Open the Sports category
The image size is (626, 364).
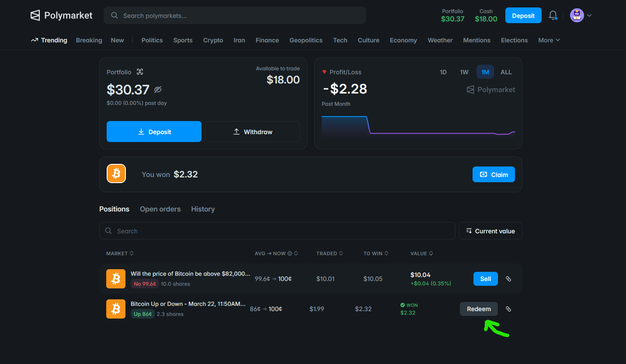click(183, 40)
